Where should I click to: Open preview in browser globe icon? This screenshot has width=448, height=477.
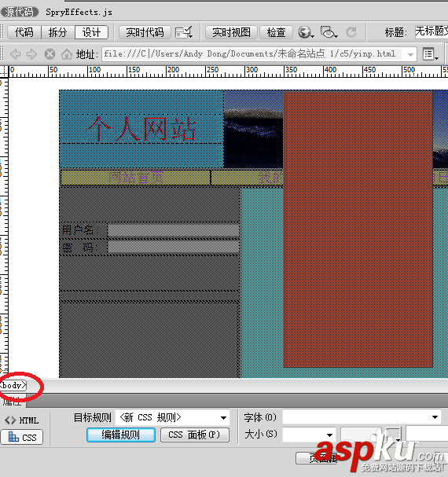tap(306, 32)
